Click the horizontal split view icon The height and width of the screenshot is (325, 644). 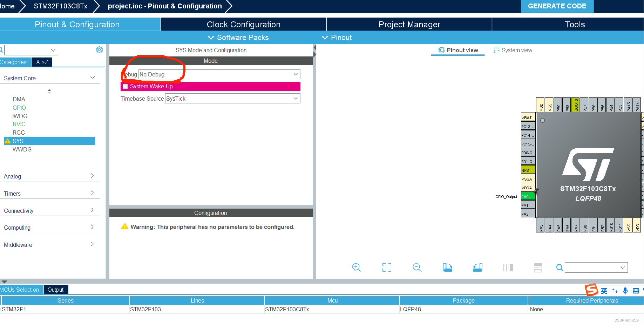click(x=538, y=268)
